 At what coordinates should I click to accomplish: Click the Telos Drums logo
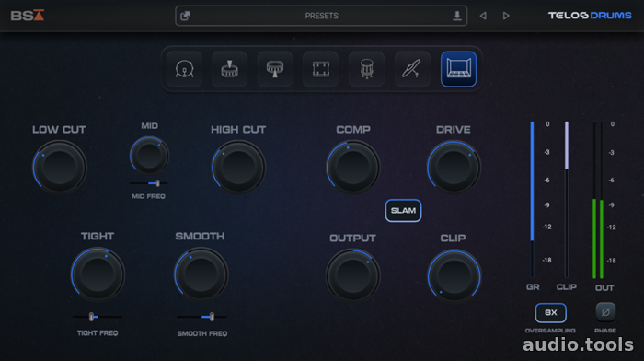pyautogui.click(x=590, y=16)
